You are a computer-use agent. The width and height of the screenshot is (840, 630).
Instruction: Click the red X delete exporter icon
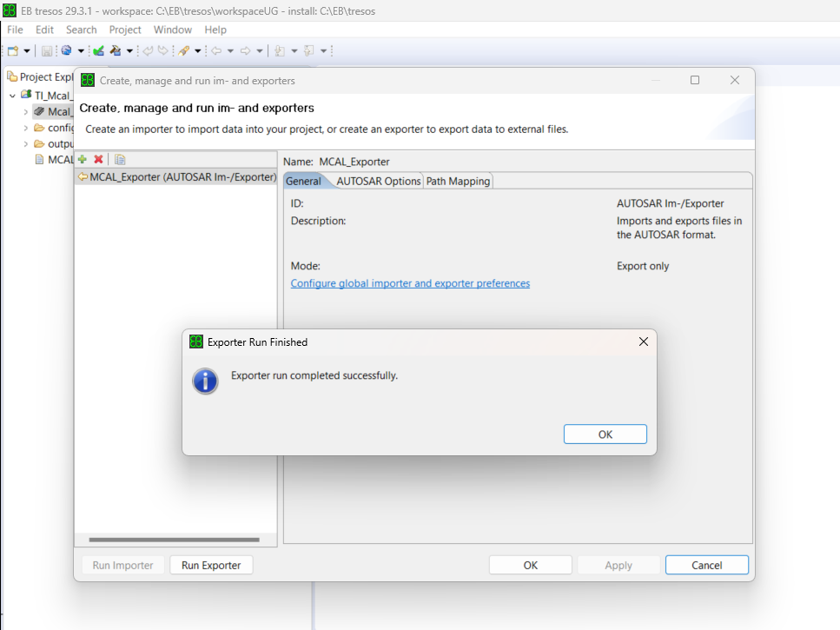click(98, 159)
